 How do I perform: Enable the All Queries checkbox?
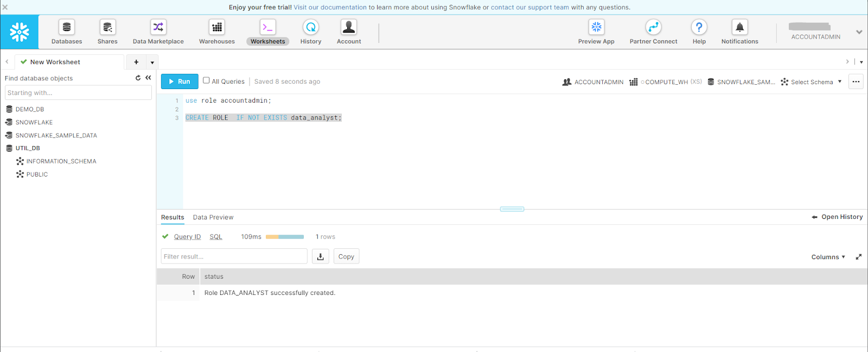point(206,80)
